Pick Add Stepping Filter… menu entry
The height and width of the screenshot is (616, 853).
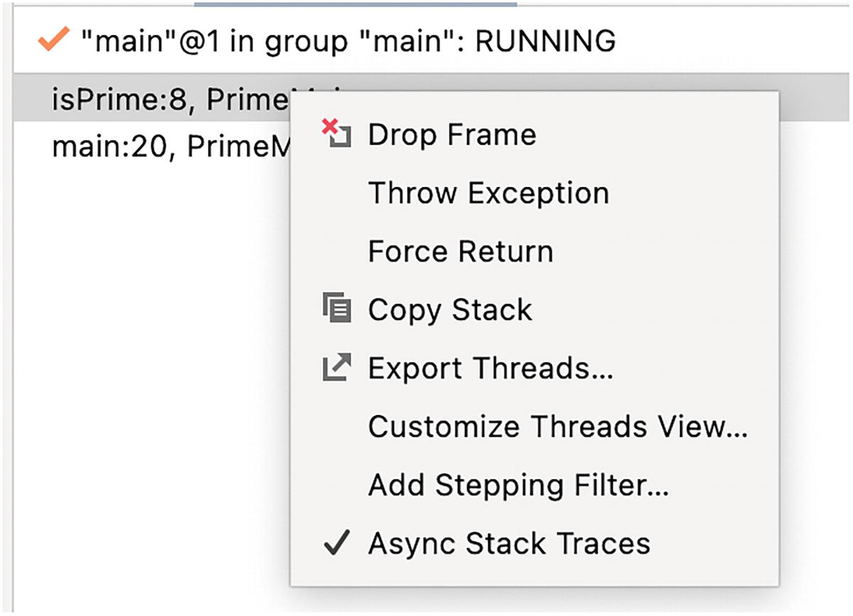[x=519, y=485]
